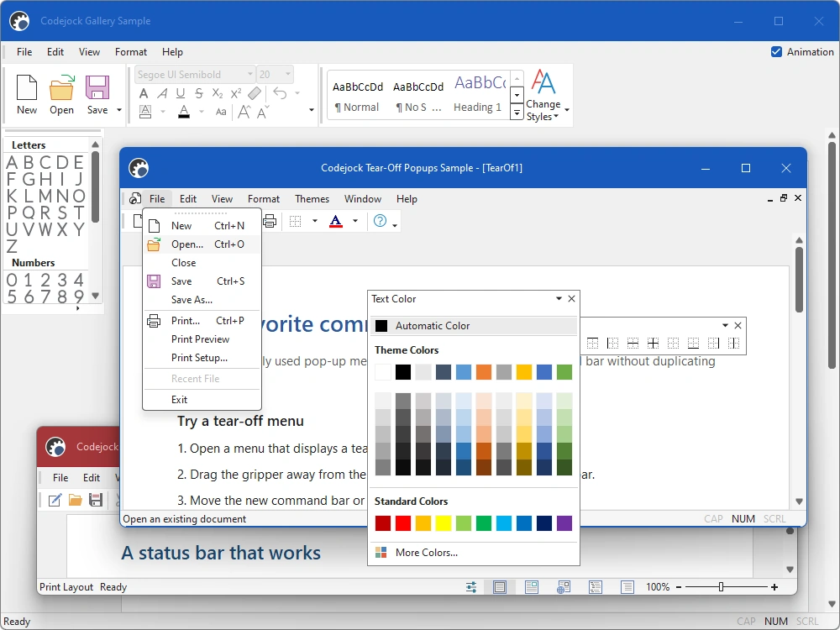
Task: Toggle the Animation checkbox
Action: point(776,52)
